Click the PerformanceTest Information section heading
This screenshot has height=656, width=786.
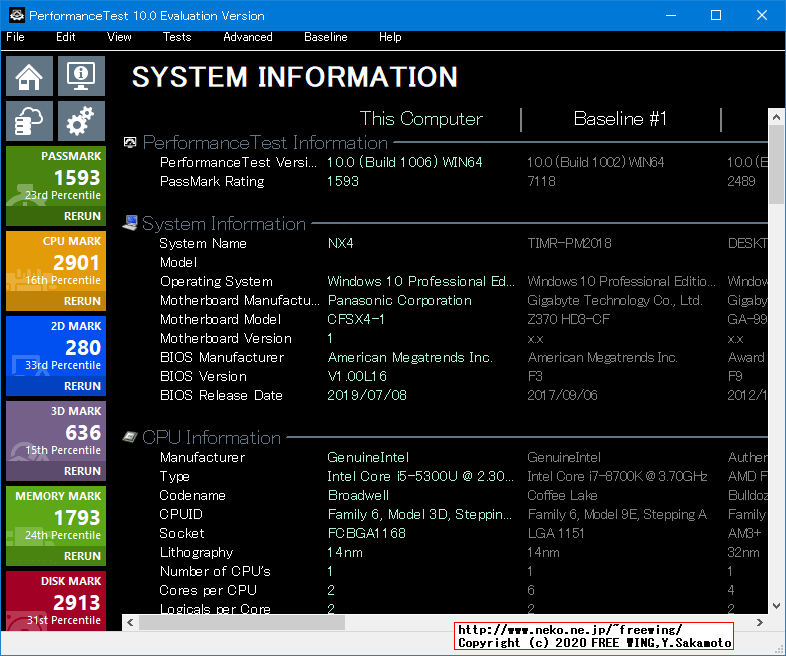265,143
